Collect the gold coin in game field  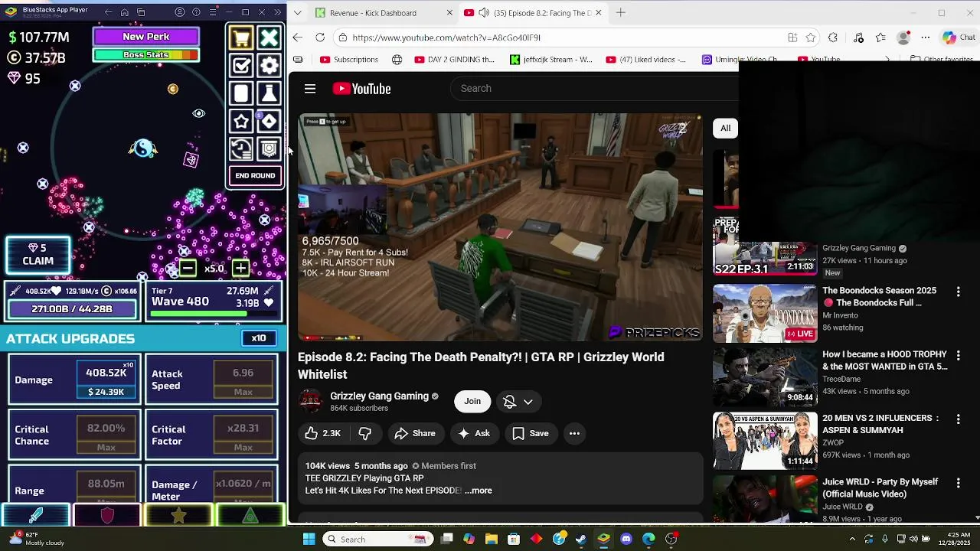(173, 90)
